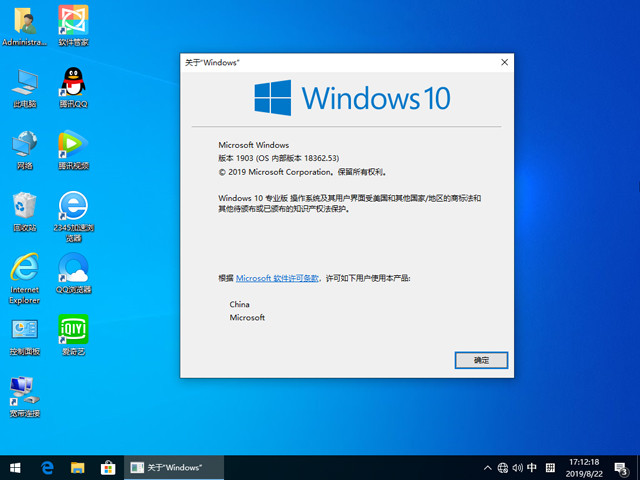Viewport: 640px width, 480px height.
Task: Launch Microsoft Edge from the taskbar
Action: [46, 467]
